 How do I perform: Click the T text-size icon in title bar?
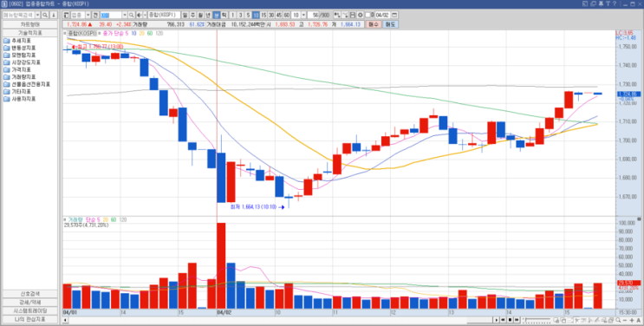coord(608,3)
